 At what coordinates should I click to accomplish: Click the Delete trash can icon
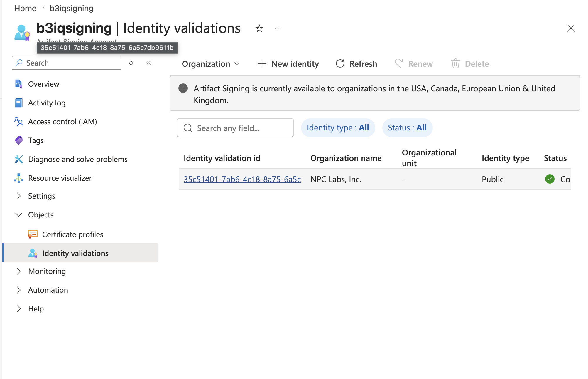point(455,63)
